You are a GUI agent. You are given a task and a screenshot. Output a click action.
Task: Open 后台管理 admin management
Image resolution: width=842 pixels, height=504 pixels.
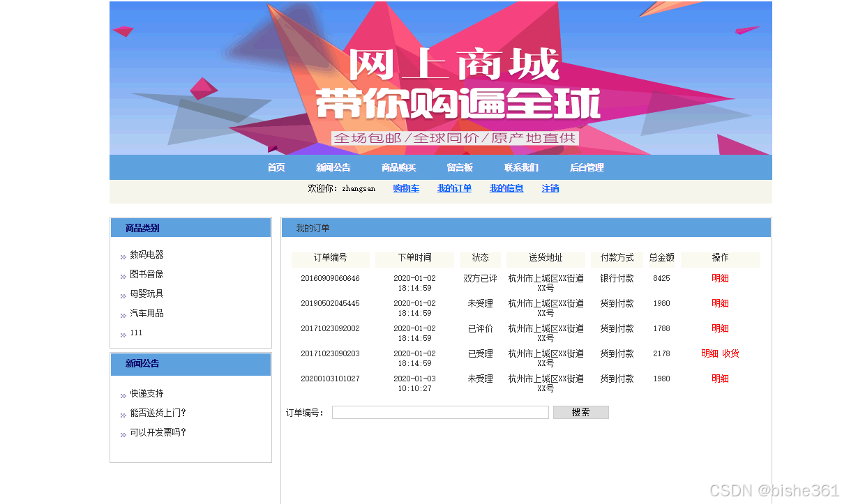point(587,167)
